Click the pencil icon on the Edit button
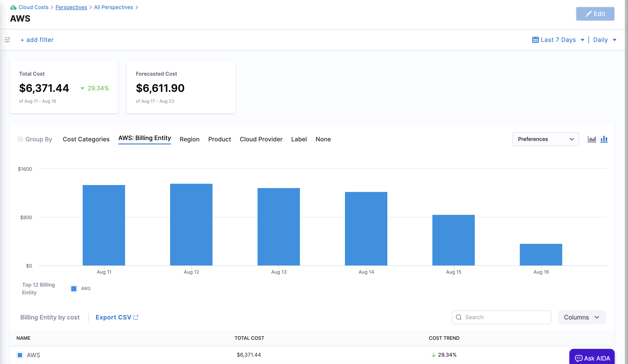 [x=588, y=14]
